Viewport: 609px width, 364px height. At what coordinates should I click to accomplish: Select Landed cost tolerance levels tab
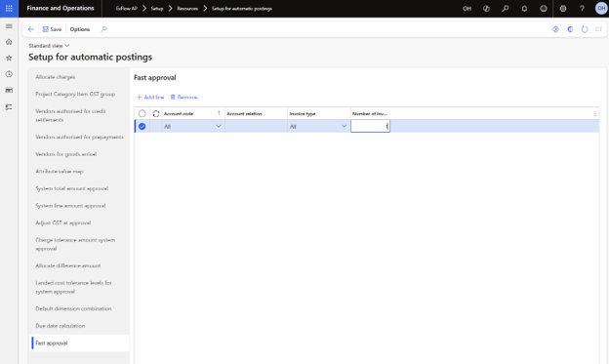tap(73, 287)
